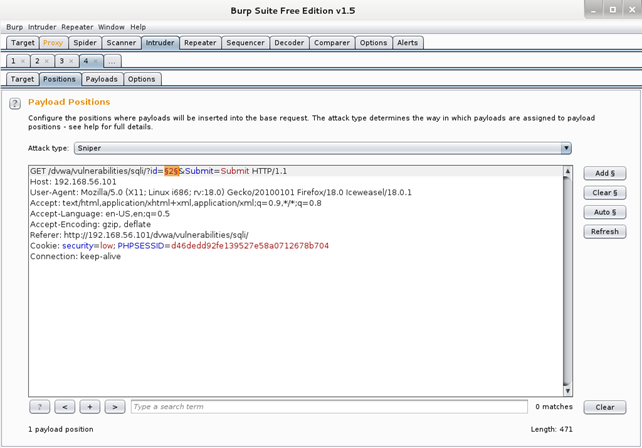Switch to the Decoder tab
The width and height of the screenshot is (642, 448).
click(x=289, y=43)
